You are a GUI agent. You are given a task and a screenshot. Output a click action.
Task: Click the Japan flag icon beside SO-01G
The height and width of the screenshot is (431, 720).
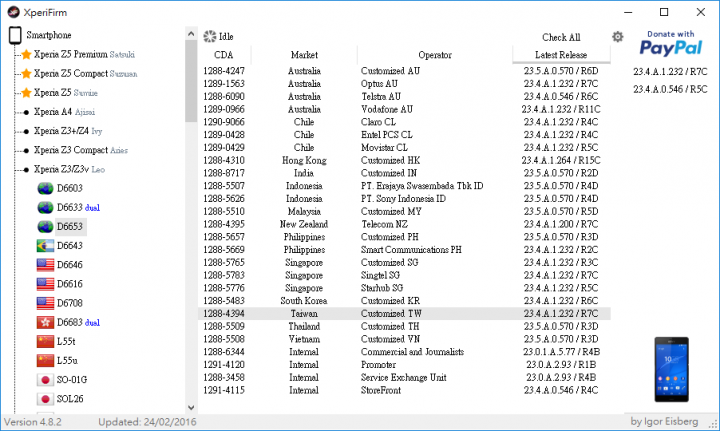tap(45, 380)
